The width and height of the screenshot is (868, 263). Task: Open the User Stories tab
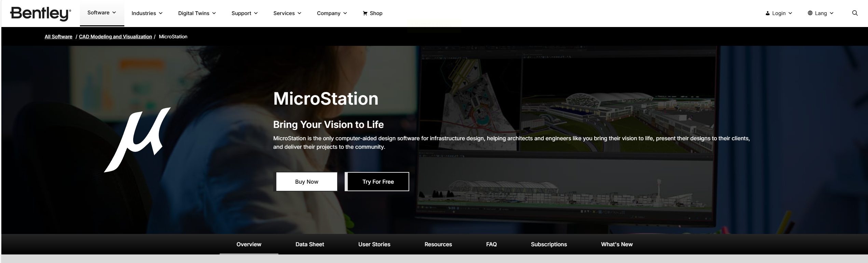coord(374,244)
